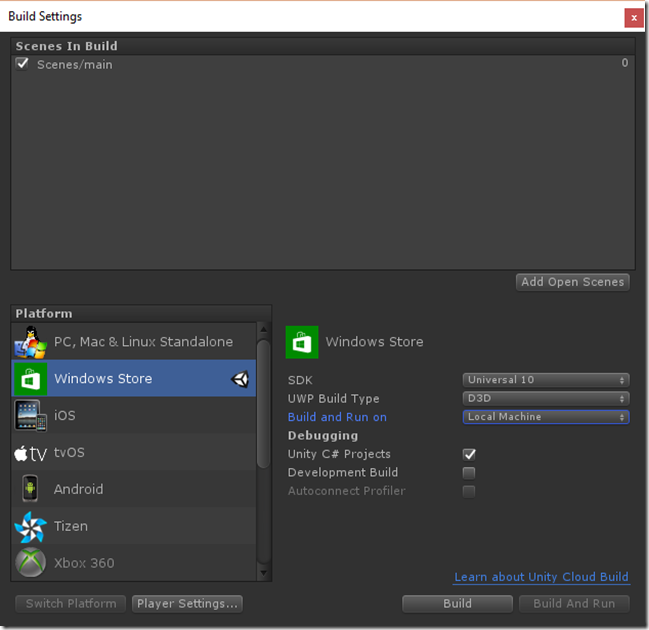The width and height of the screenshot is (649, 630).
Task: Uncheck the Scenes/main scene checkbox
Action: click(22, 64)
